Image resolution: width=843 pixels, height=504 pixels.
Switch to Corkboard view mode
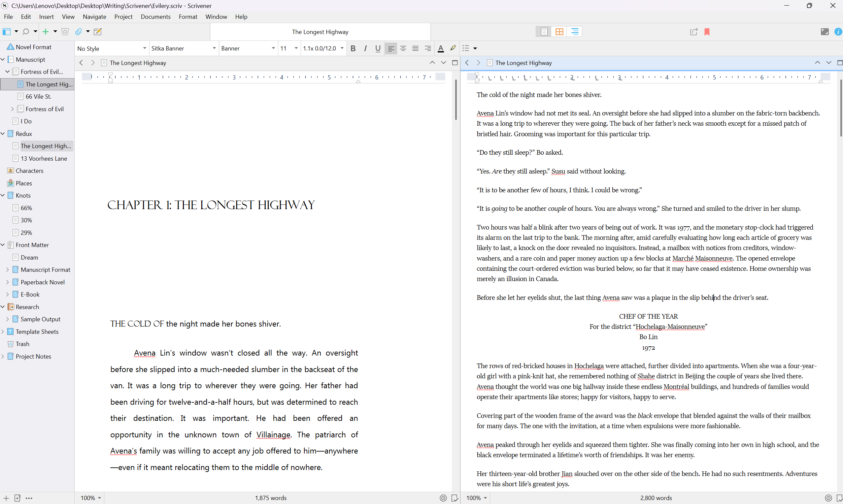point(559,32)
